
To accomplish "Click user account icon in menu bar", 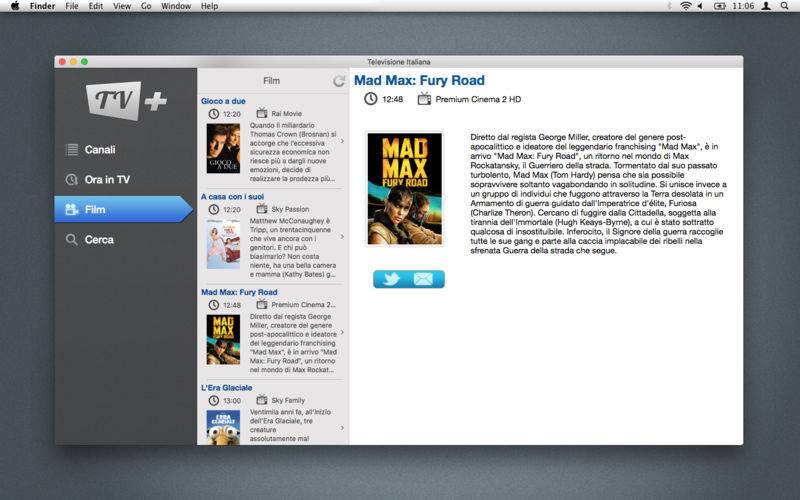I will point(766,6).
